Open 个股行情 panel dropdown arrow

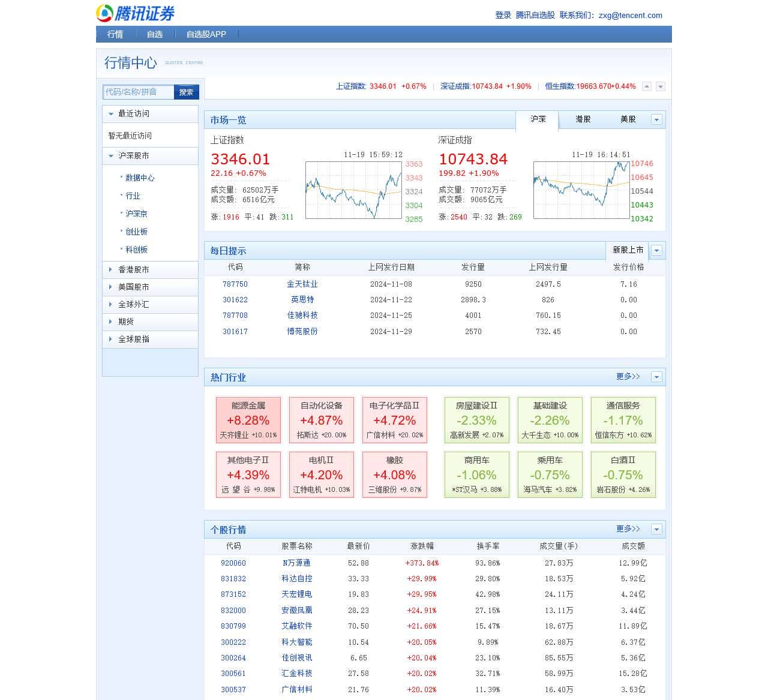click(656, 529)
